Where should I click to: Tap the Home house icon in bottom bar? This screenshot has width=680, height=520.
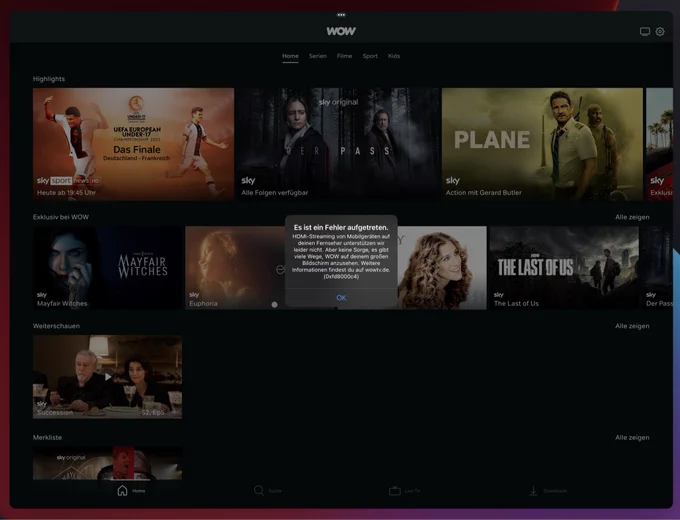pos(122,491)
